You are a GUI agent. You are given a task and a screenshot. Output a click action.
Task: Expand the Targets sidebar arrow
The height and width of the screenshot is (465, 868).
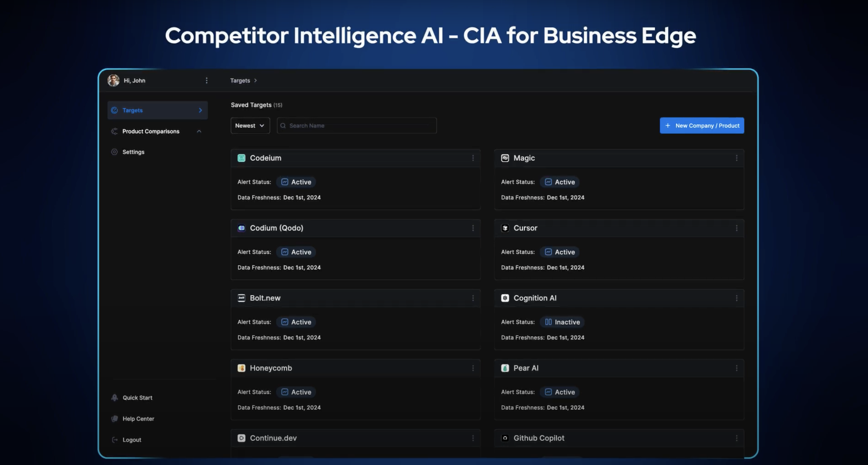click(200, 110)
